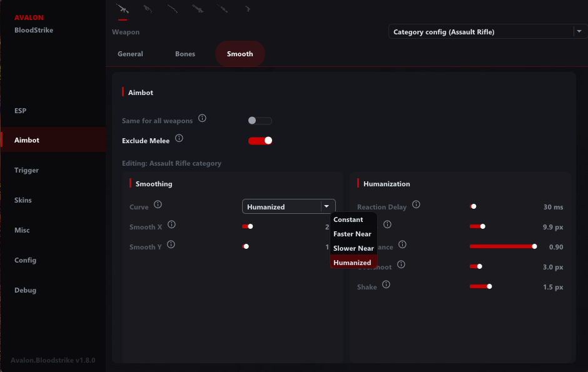
Task: Collapse the Curve dropdown showing Humanized
Action: 289,206
